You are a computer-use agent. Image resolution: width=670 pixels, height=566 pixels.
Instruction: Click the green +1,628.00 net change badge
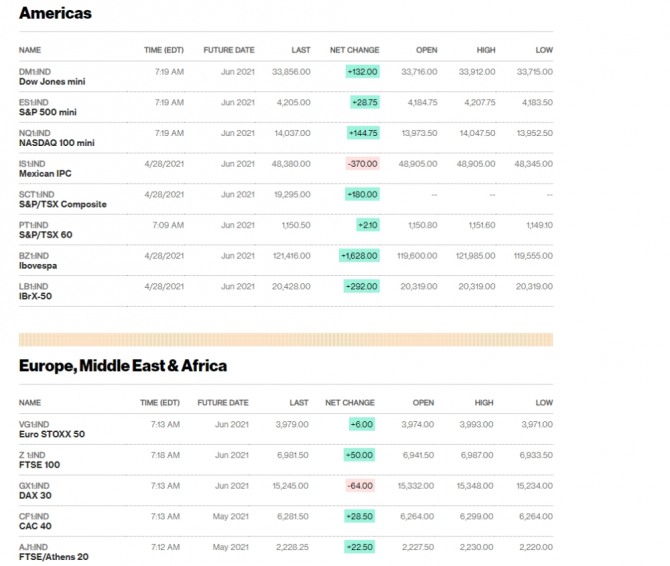pyautogui.click(x=359, y=255)
